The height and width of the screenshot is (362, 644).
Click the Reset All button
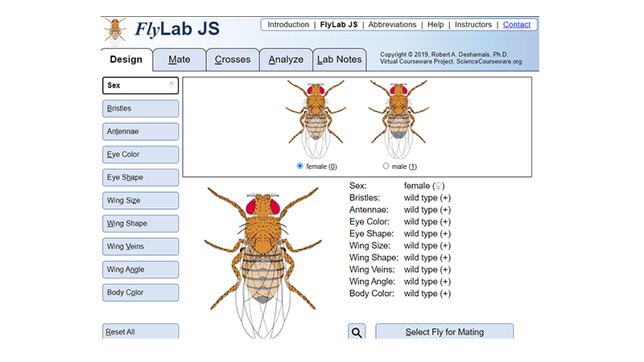pyautogui.click(x=141, y=332)
